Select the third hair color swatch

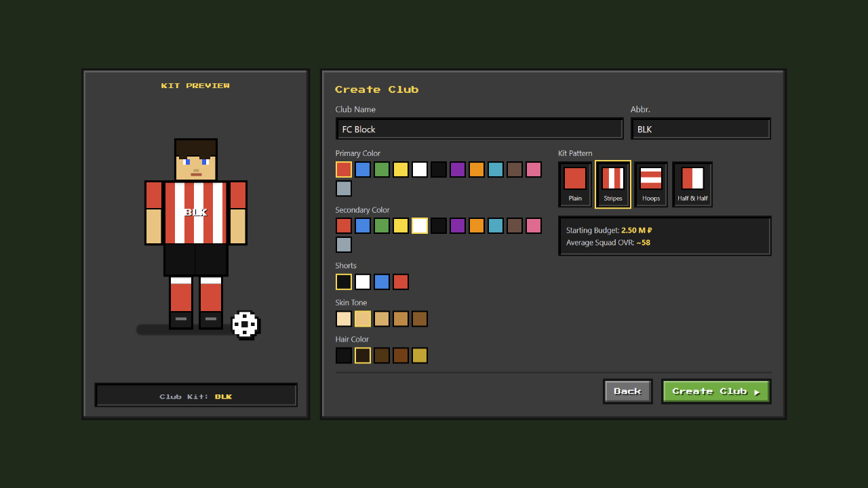(382, 355)
